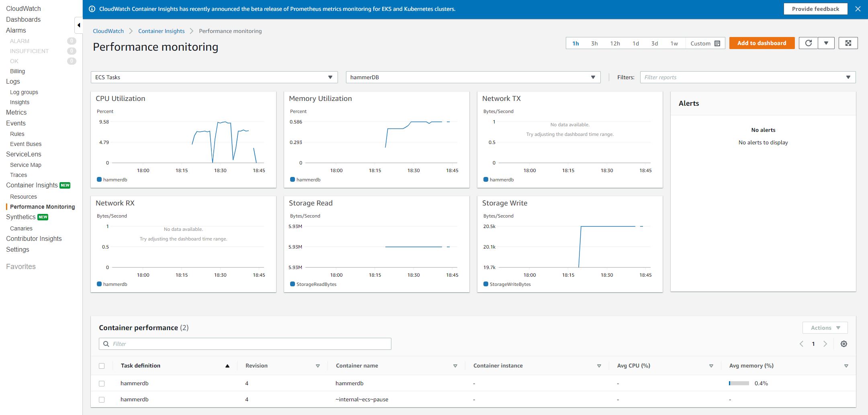The height and width of the screenshot is (415, 868).
Task: Collapse the left navigation sidebar arrow
Action: click(79, 25)
